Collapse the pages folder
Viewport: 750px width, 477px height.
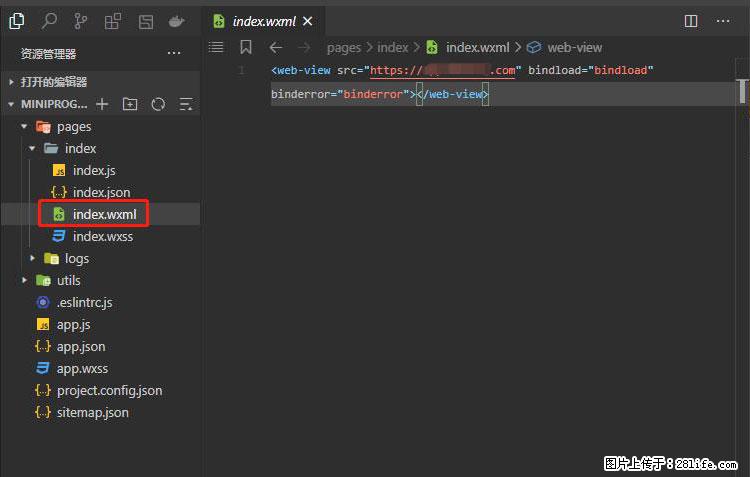(25, 127)
